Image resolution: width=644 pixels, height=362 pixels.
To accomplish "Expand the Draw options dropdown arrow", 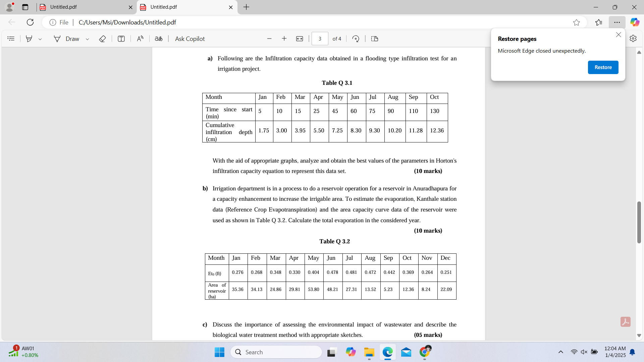I will pyautogui.click(x=87, y=39).
